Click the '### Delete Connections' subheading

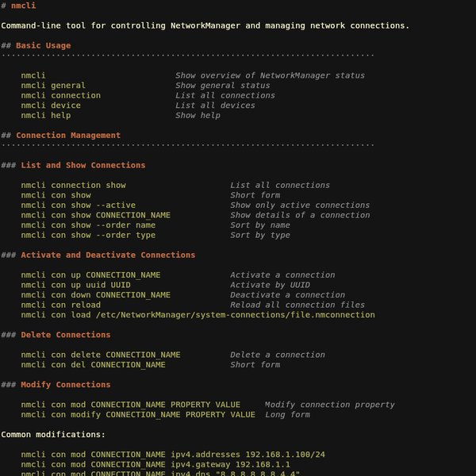56,335
